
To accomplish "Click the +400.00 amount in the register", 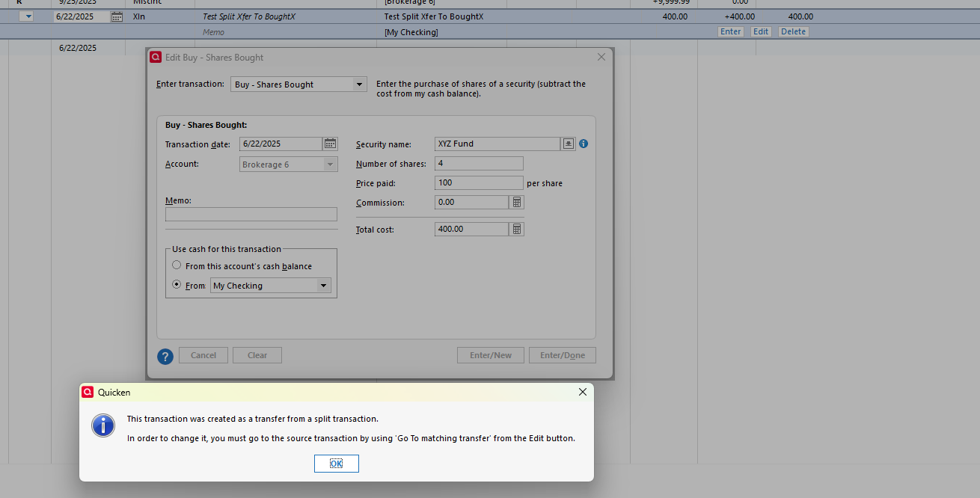I will 739,16.
